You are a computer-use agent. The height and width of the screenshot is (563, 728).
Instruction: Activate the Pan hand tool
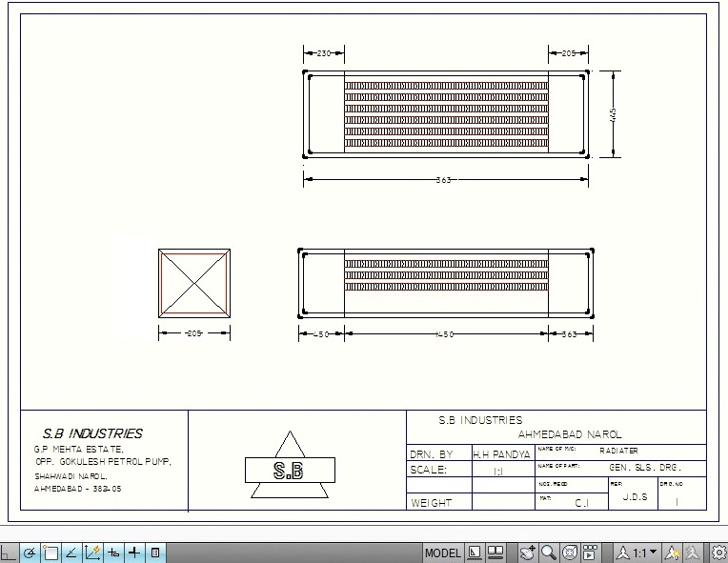[528, 553]
